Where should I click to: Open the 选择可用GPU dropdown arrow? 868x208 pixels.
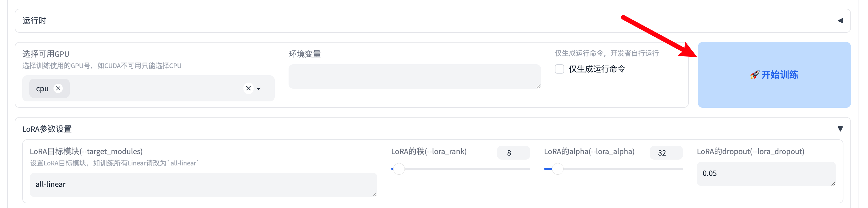coord(258,89)
